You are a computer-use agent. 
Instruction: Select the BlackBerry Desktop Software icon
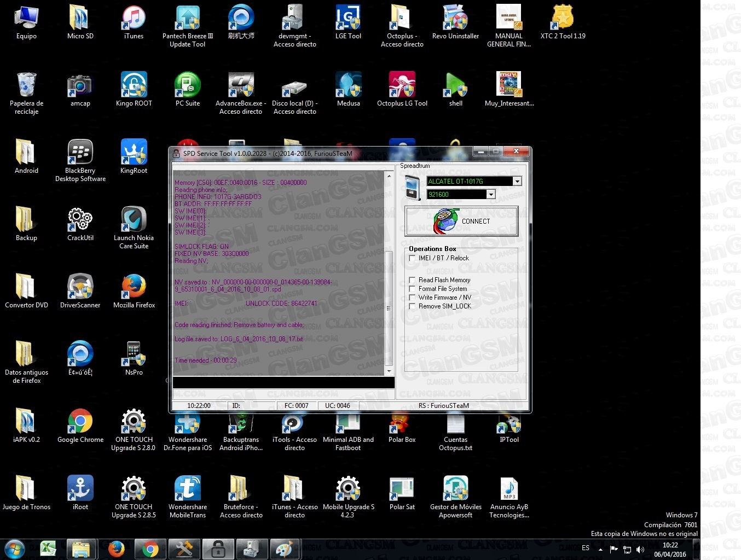(80, 160)
